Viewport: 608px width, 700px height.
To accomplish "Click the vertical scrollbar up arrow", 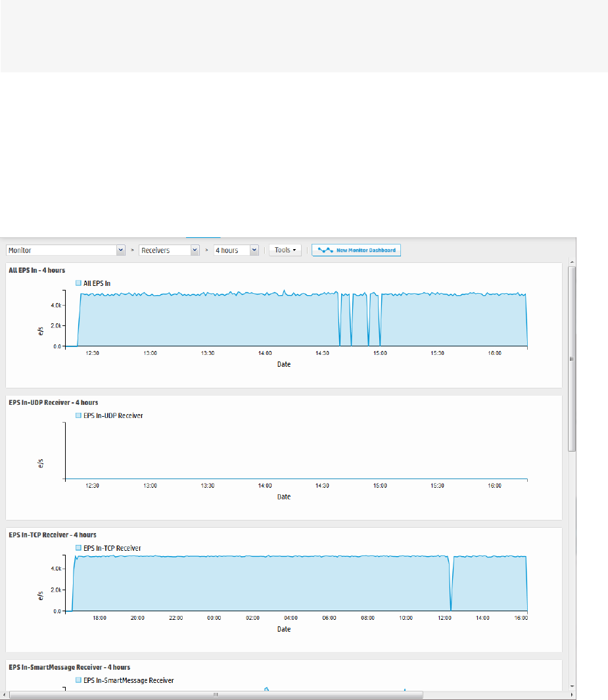I will click(572, 262).
